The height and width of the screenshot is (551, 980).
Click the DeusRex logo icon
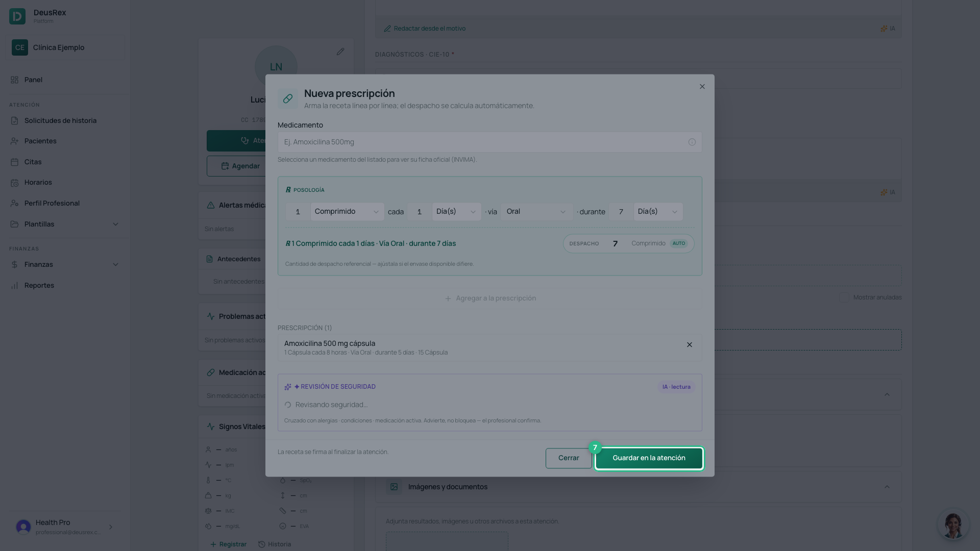coord(17,16)
